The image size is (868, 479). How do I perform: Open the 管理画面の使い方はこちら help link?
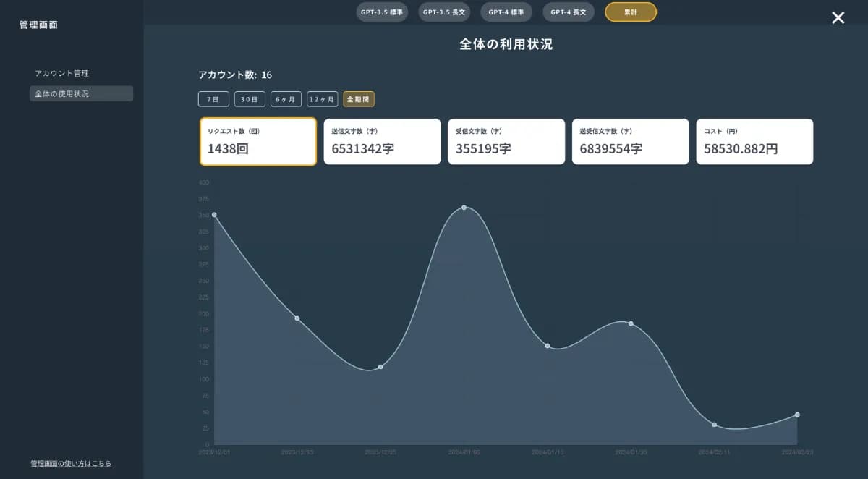69,464
